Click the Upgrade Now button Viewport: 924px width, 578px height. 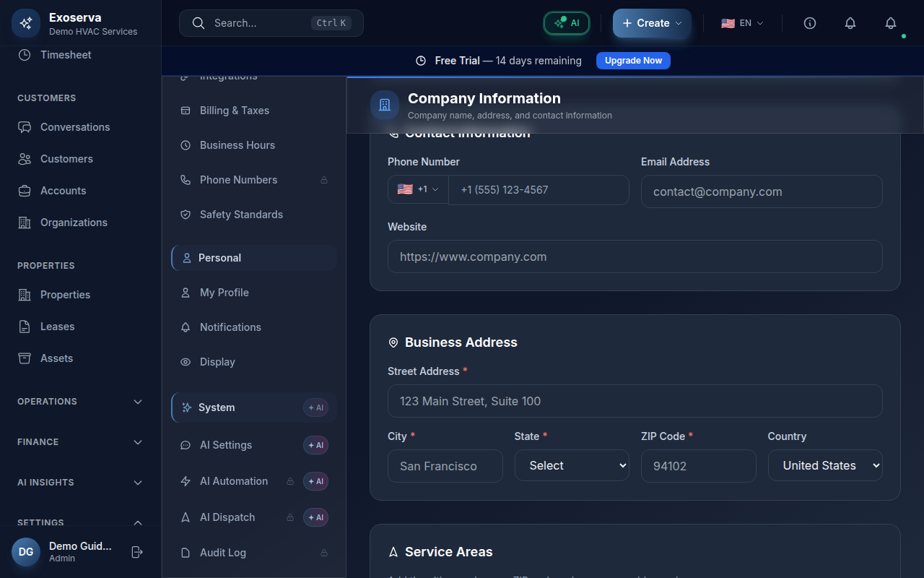click(633, 61)
